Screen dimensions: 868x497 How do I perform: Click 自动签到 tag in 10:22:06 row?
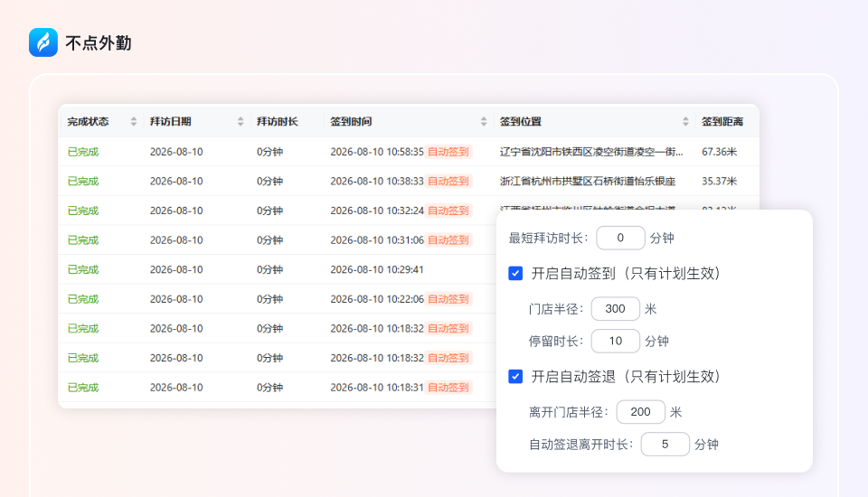tap(448, 299)
